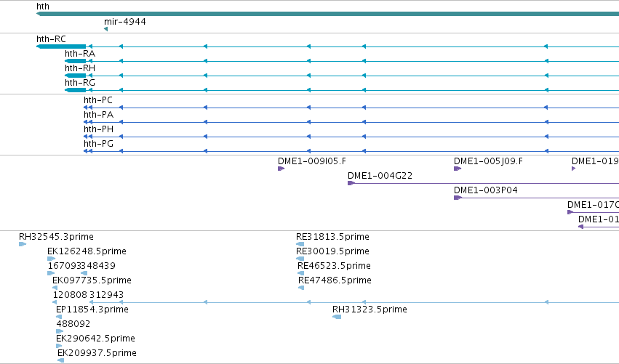Click the 167093 feature label
This screenshot has height=364, width=619.
64,266
